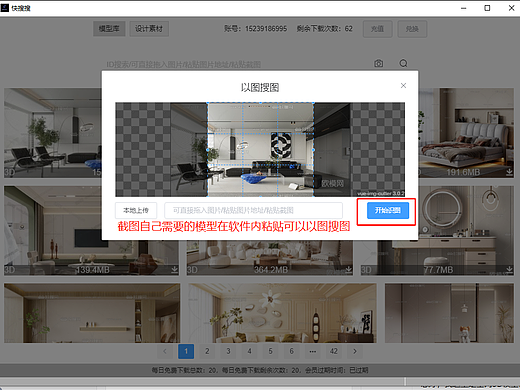Click the next page arrow
The height and width of the screenshot is (390, 520).
click(355, 351)
